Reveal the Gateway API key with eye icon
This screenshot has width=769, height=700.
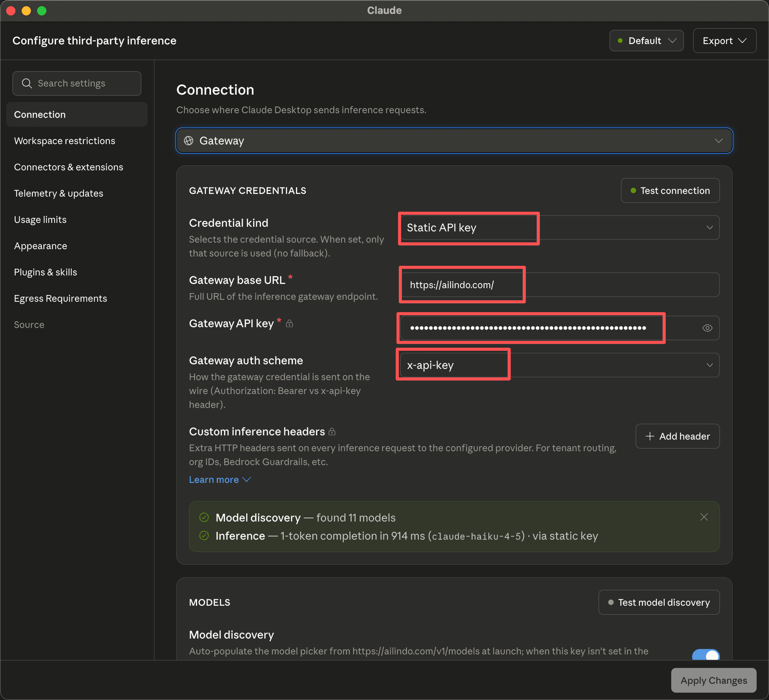click(x=707, y=328)
